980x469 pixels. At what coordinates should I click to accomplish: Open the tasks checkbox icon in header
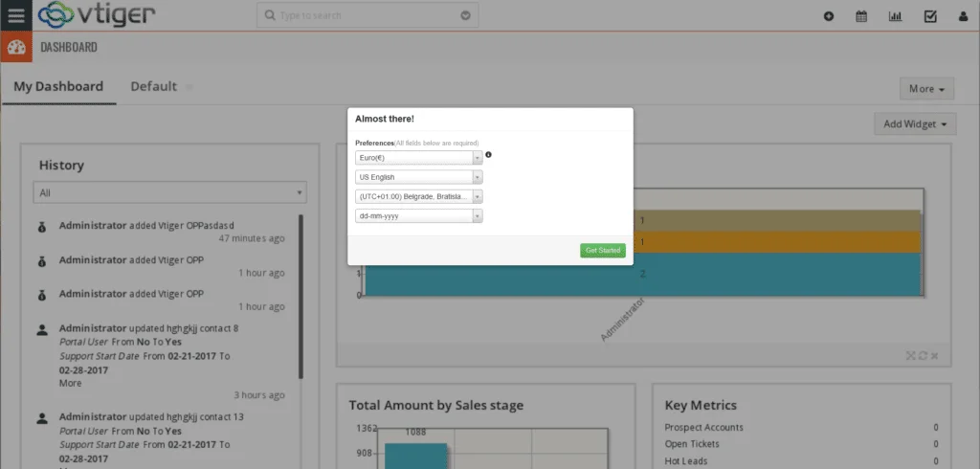[x=930, y=17]
